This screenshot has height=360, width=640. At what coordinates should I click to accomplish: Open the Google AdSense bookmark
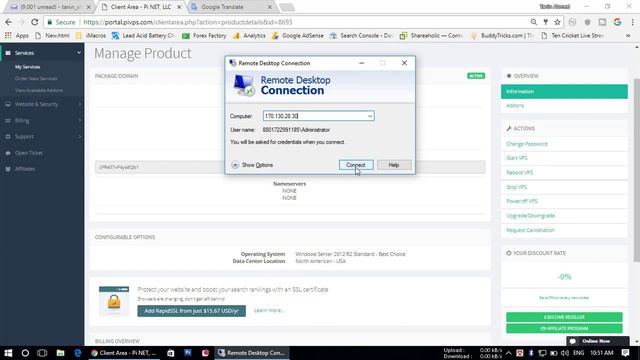click(298, 36)
